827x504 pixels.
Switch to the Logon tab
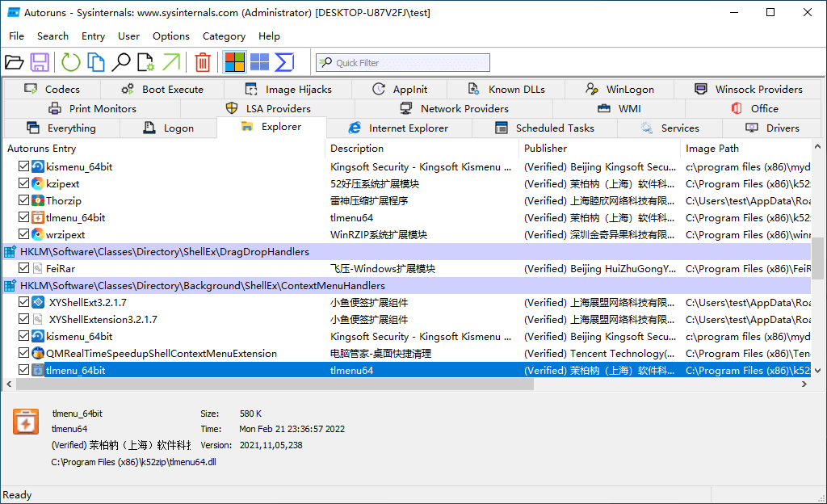[169, 128]
